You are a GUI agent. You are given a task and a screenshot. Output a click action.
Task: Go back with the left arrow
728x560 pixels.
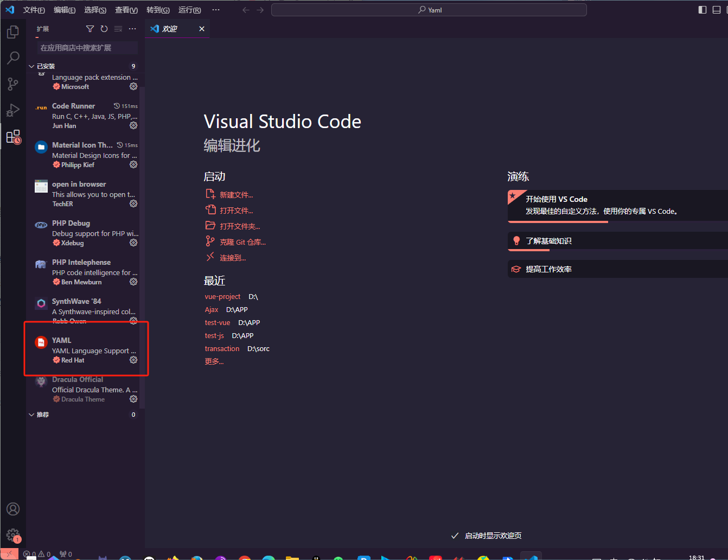(246, 10)
